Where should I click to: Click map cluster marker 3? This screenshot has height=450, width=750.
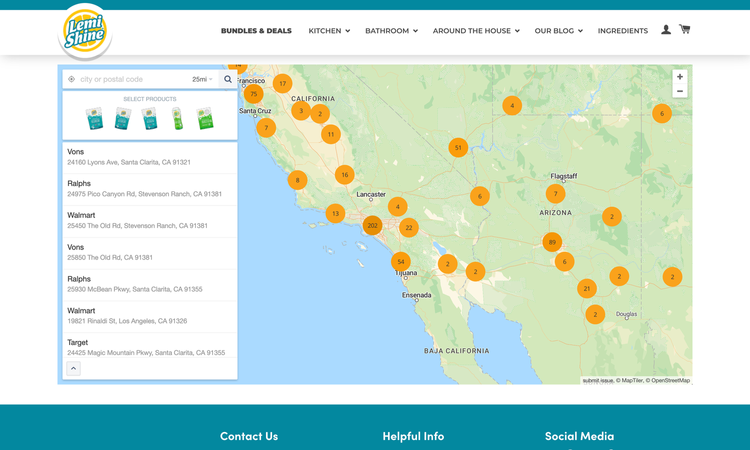301,110
